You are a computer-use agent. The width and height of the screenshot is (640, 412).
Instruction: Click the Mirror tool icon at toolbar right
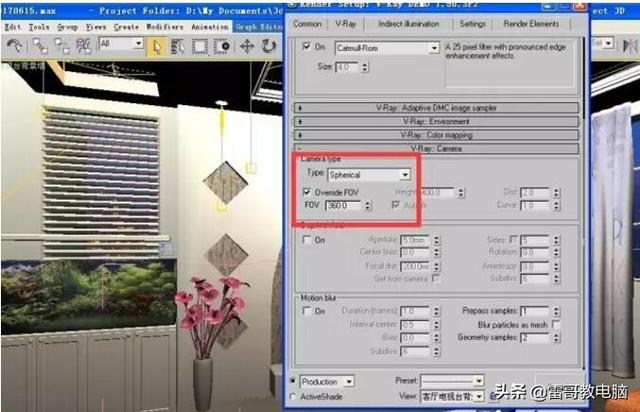(x=630, y=45)
